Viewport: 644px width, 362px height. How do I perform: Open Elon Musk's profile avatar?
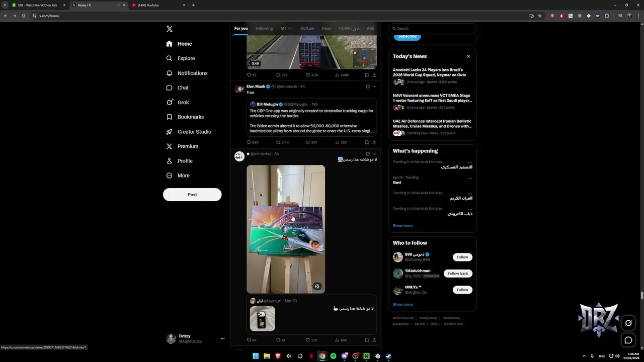click(x=239, y=89)
